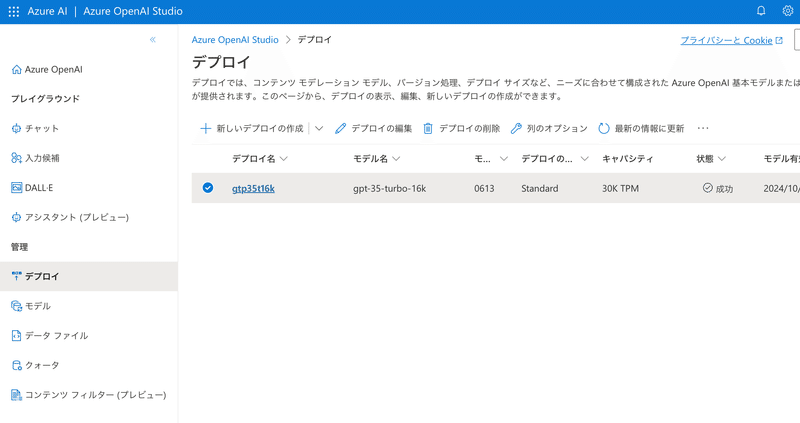
Task: Click the trash icon for デプロイの削除
Action: tap(428, 129)
